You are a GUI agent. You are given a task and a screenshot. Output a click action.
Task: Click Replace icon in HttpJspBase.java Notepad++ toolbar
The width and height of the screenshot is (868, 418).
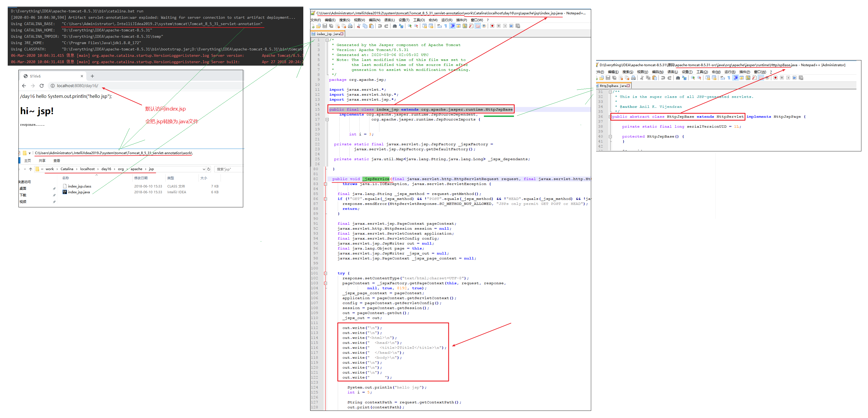684,78
